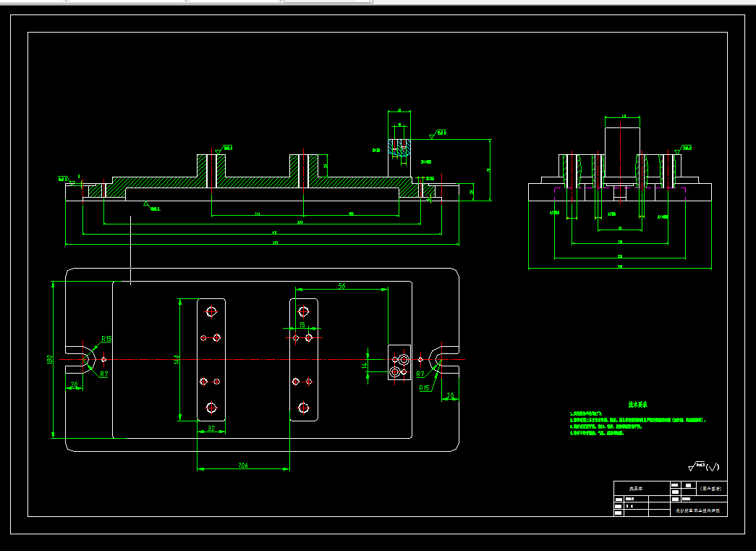This screenshot has height=551, width=756.
Task: Pick the "14" dimension near the small block
Action: (x=365, y=365)
